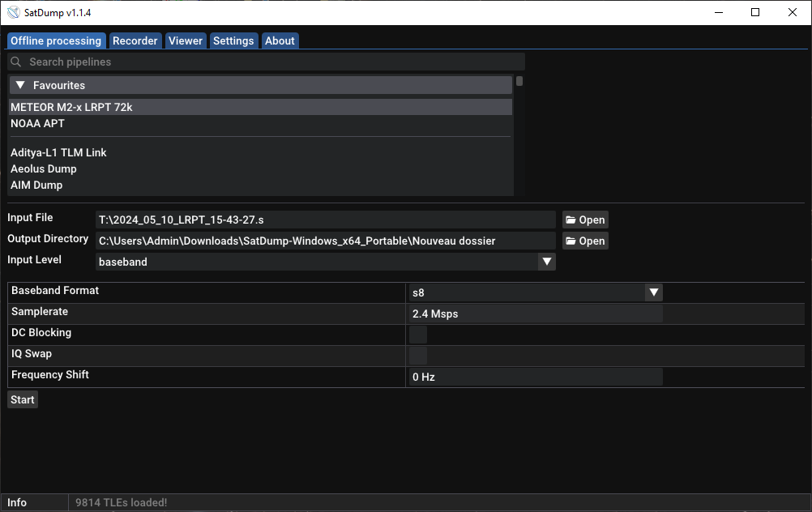Viewport: 812px width, 512px height.
Task: Click the SatDump logo in title bar
Action: [x=13, y=12]
